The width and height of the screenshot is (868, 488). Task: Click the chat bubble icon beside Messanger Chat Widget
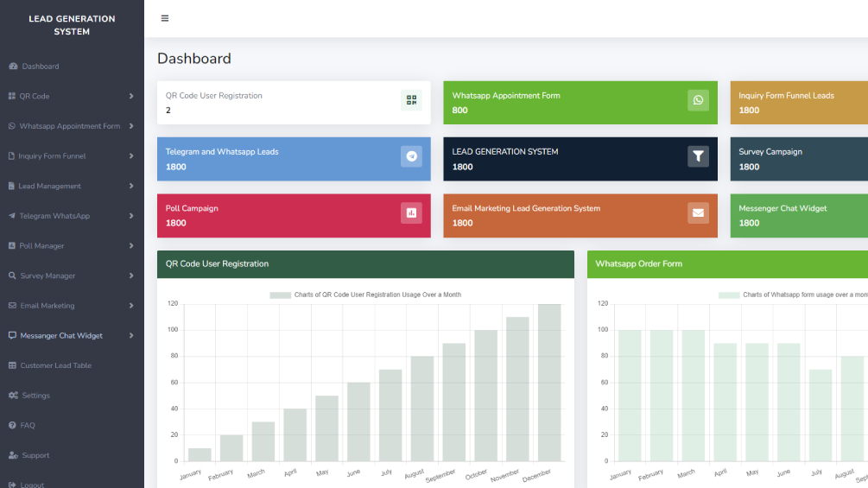coord(12,335)
